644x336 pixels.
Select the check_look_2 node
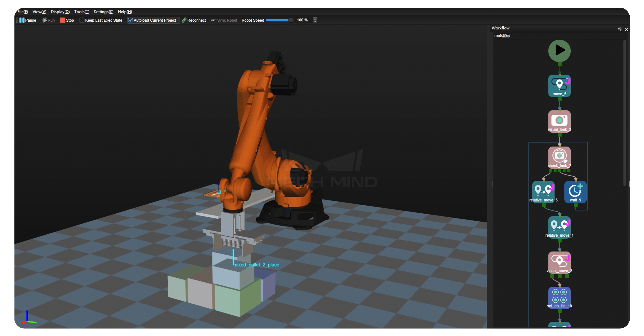pos(559,157)
